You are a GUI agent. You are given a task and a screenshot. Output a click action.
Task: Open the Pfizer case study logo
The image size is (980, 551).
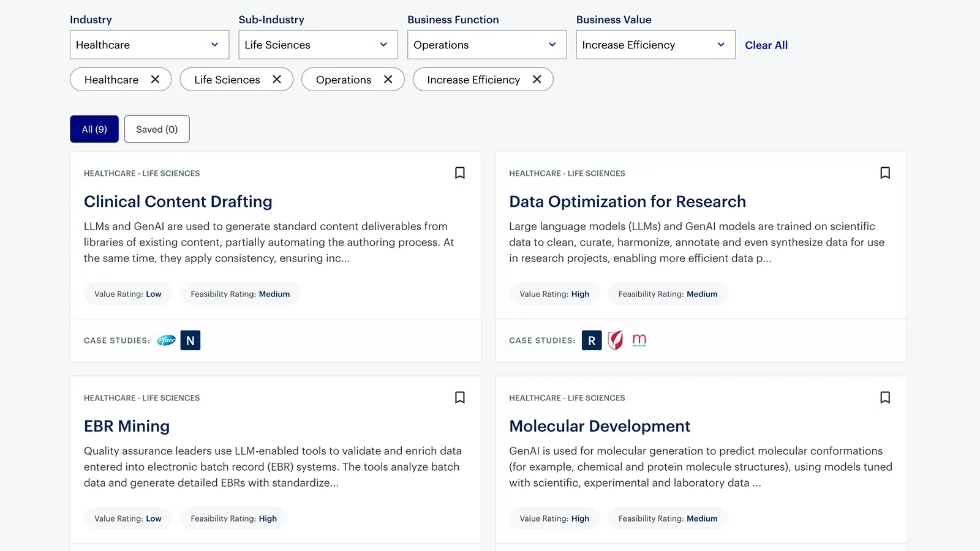click(x=165, y=340)
